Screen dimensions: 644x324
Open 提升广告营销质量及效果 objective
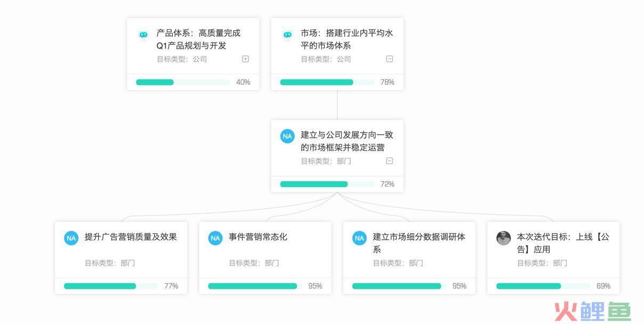tap(131, 237)
